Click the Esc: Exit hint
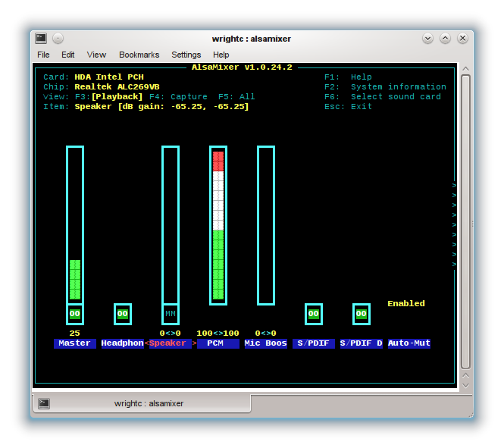504x448 pixels. click(x=348, y=107)
